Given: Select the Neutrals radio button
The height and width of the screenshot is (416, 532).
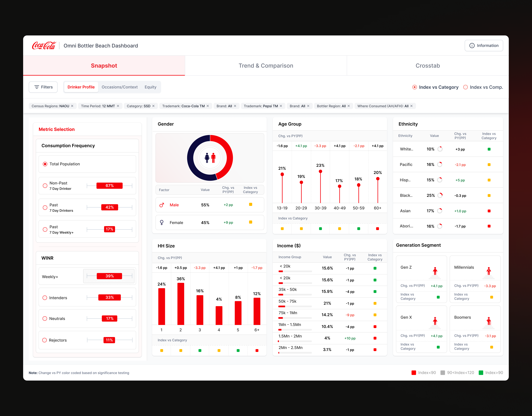Looking at the screenshot, I should click(45, 319).
